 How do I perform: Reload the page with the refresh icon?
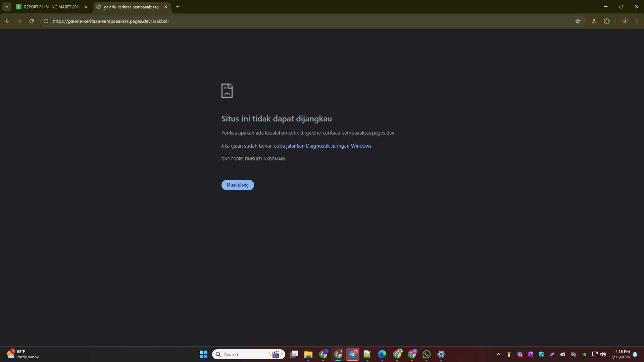pos(32,21)
